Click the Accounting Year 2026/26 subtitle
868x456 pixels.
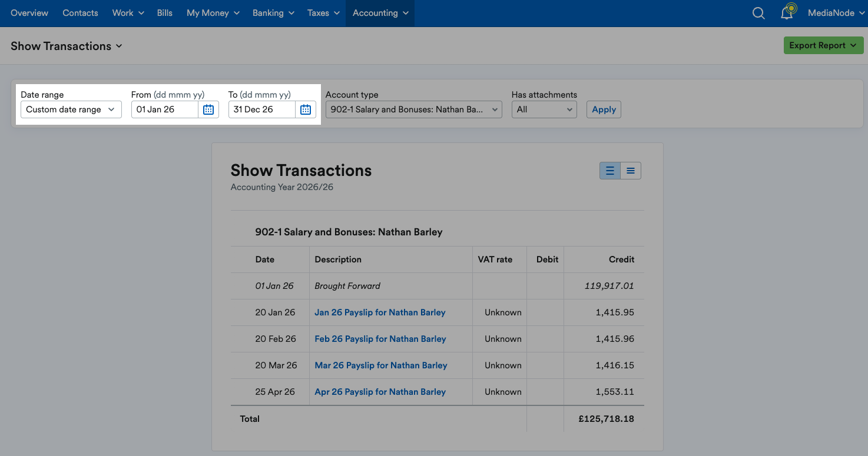tap(282, 187)
